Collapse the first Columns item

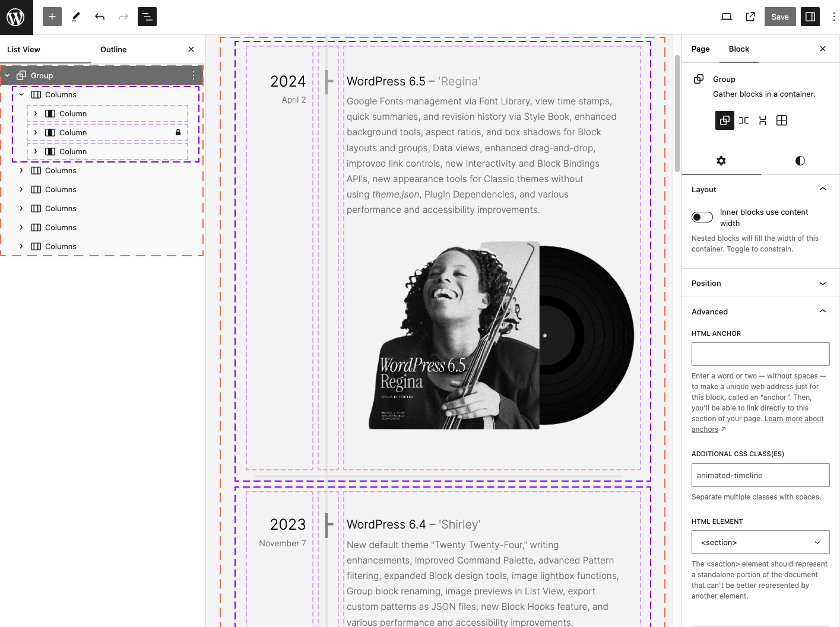(x=21, y=94)
